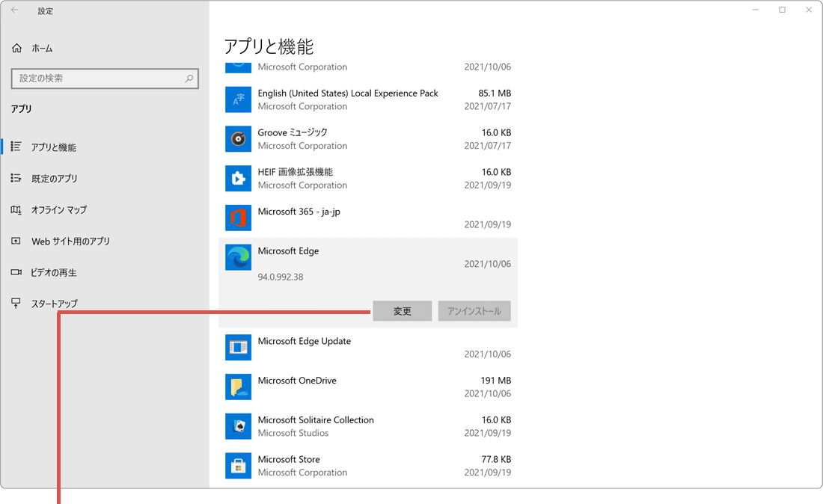Click the Microsoft Edge Update icon
823x504 pixels.
(238, 347)
